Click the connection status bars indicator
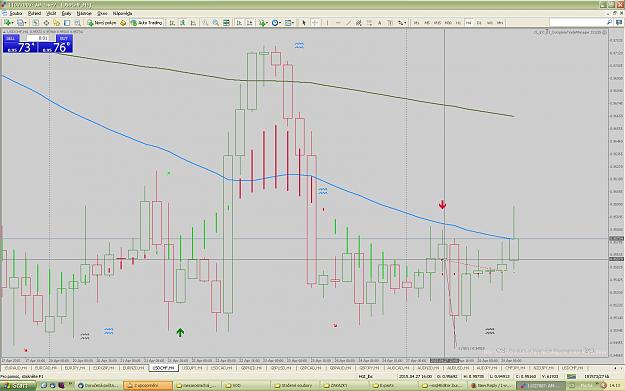Screen dimensions: 625x391 point(571,376)
